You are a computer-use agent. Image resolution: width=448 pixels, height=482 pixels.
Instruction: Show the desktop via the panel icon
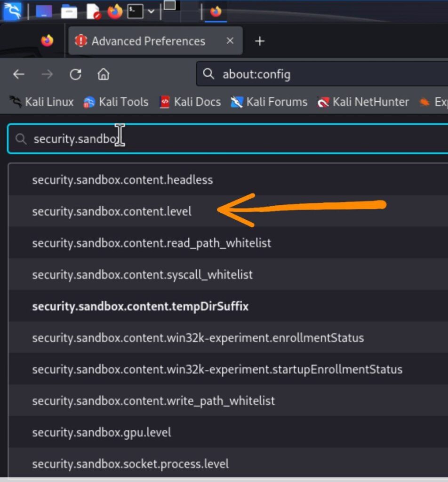tap(44, 11)
